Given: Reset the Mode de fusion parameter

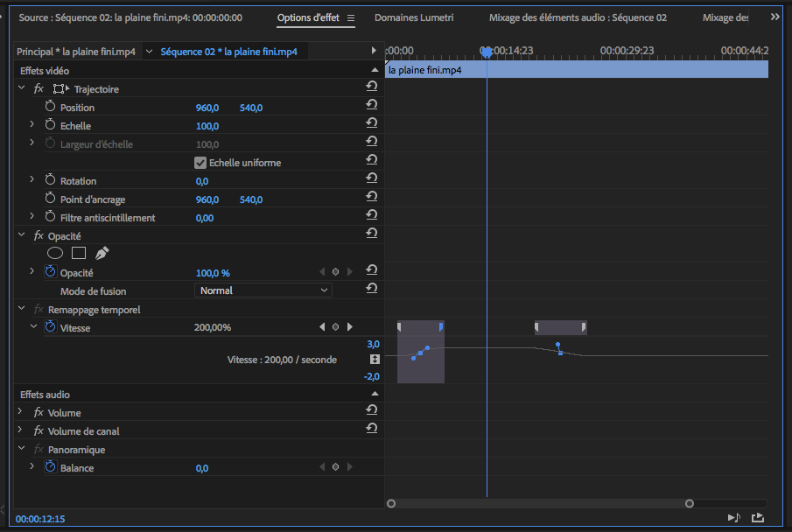Looking at the screenshot, I should tap(372, 288).
